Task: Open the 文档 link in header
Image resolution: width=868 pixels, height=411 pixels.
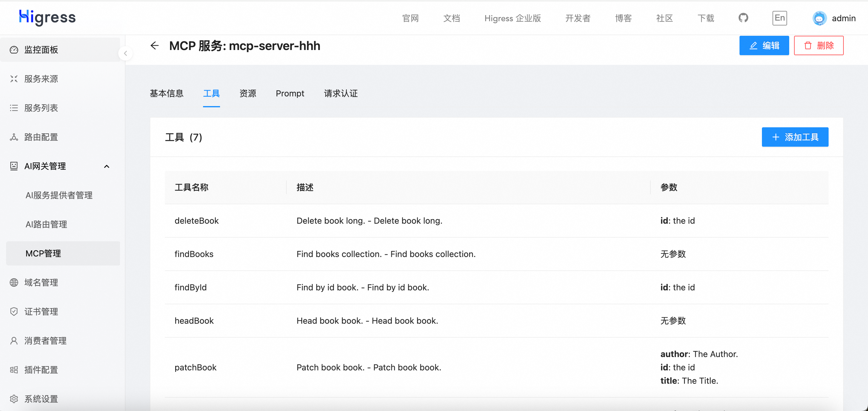Action: pos(452,18)
